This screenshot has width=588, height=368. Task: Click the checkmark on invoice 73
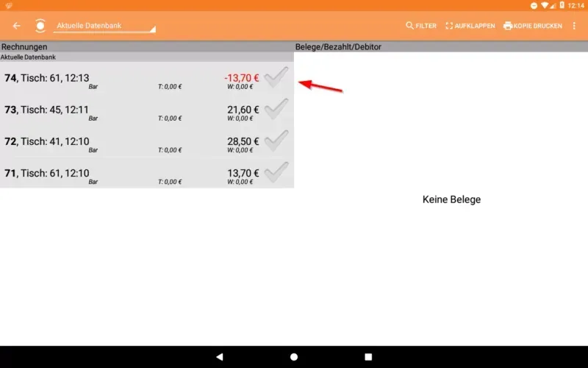tap(276, 109)
